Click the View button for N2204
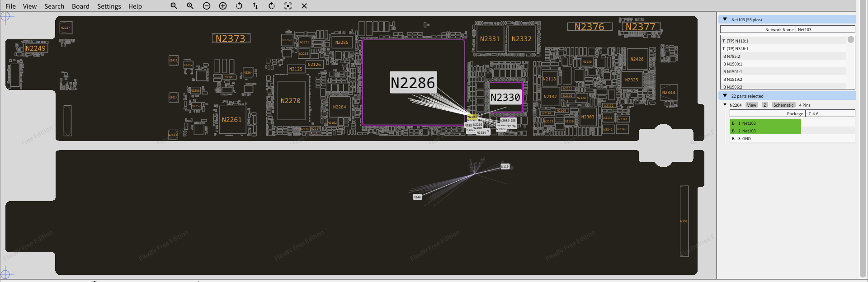The height and width of the screenshot is (282, 868). point(751,105)
